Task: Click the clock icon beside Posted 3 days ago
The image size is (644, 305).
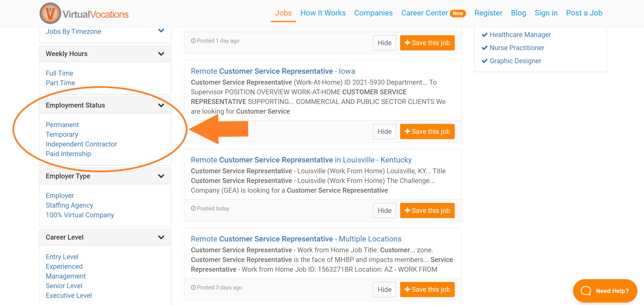Action: point(193,287)
